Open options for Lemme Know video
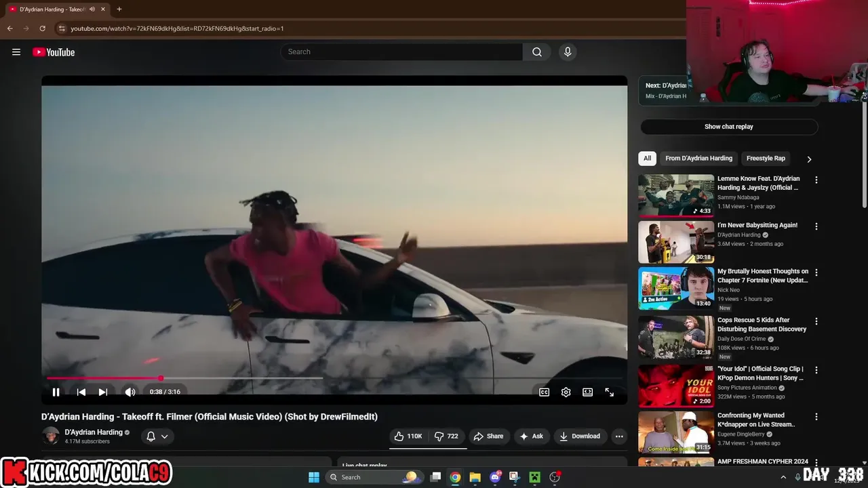Image resolution: width=868 pixels, height=488 pixels. (x=816, y=180)
